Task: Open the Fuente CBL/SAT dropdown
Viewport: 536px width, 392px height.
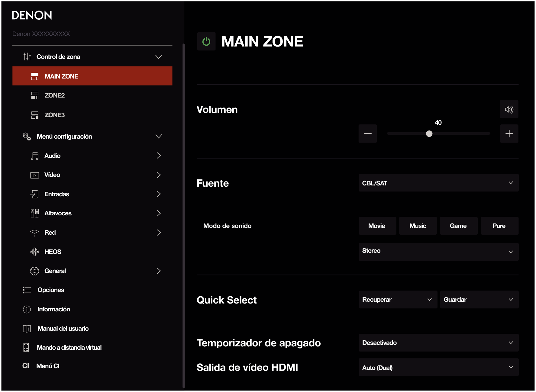Action: point(438,183)
